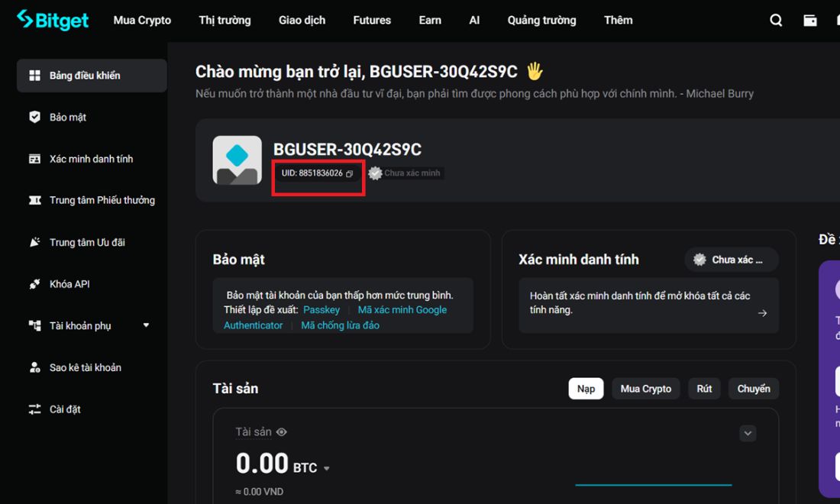Click the Cài đặt sliders icon
The width and height of the screenshot is (840, 504).
[x=35, y=409]
